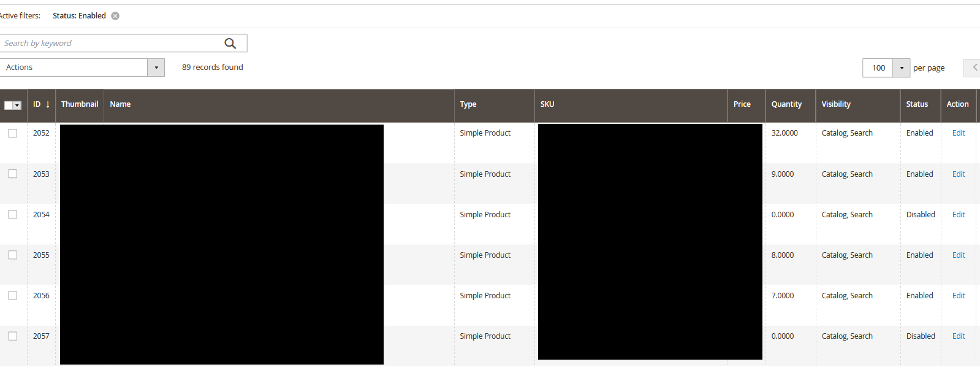Click the per page value field showing 100

click(x=878, y=68)
